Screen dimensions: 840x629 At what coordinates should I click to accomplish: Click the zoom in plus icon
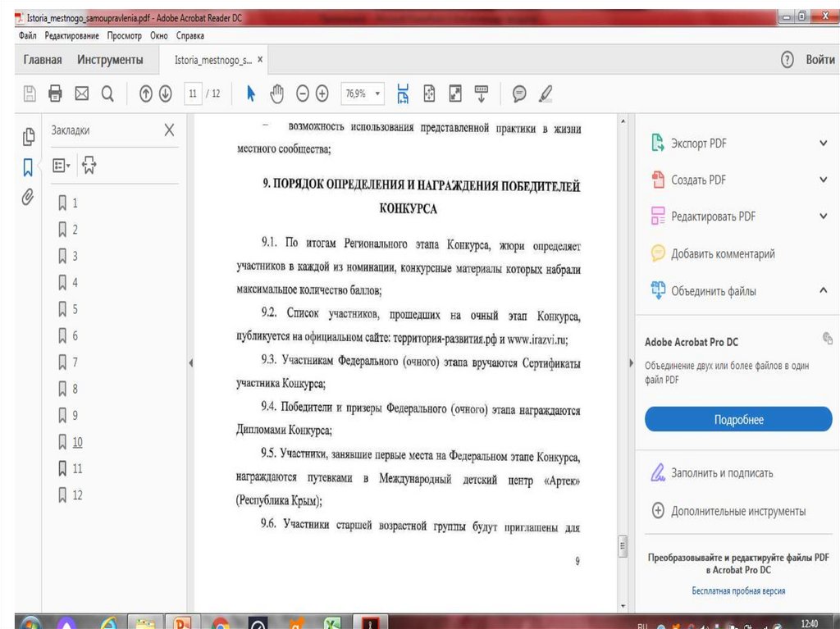click(x=322, y=94)
